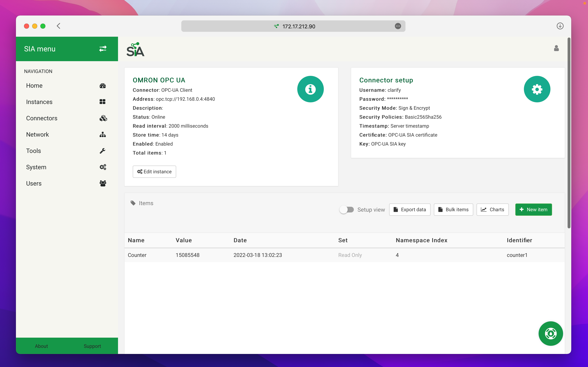Open the Instances navigation item
The height and width of the screenshot is (367, 588).
tap(39, 102)
